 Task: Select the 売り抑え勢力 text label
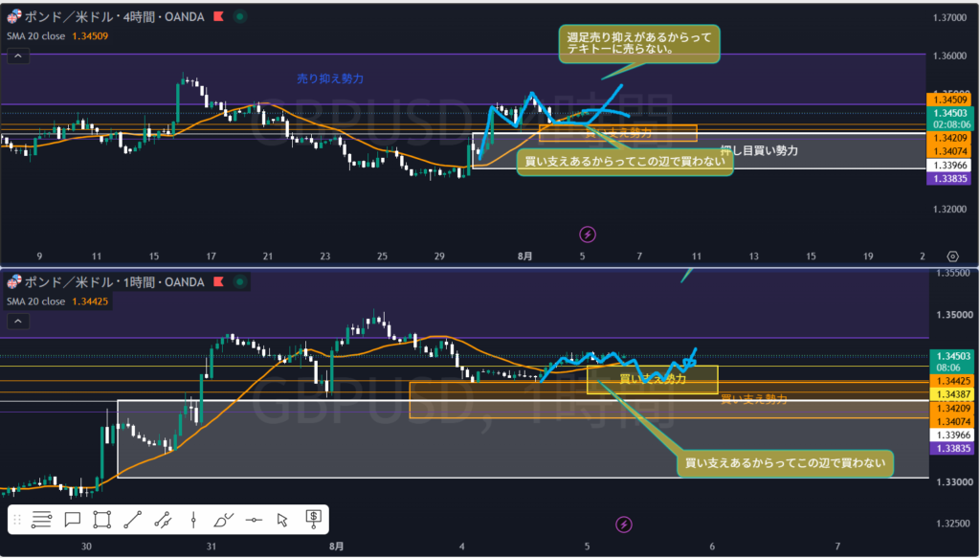click(330, 78)
